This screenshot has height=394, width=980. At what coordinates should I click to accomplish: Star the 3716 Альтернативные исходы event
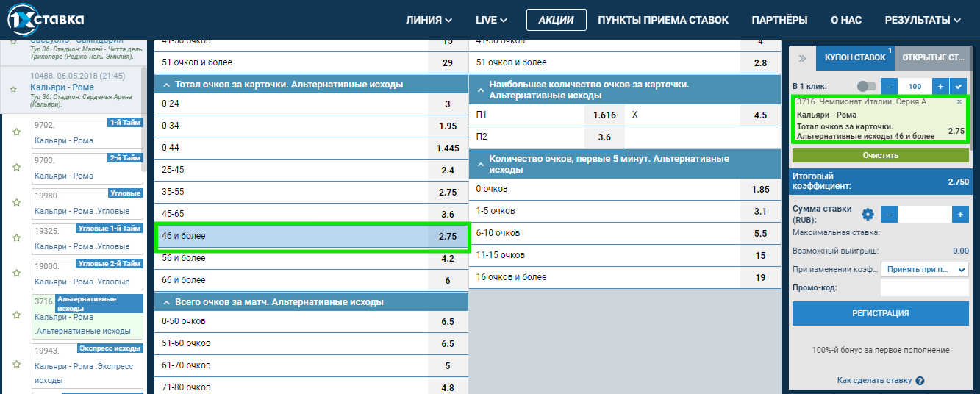pyautogui.click(x=16, y=315)
